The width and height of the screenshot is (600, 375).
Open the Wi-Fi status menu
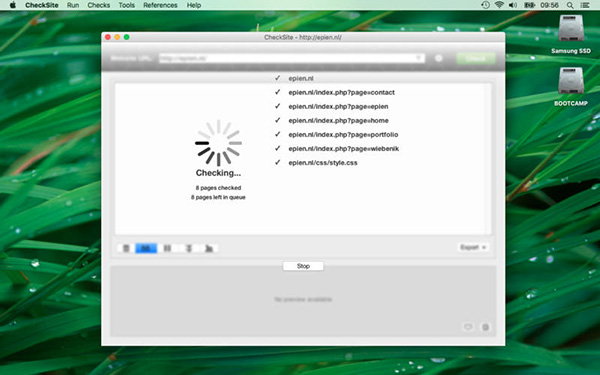(x=499, y=5)
